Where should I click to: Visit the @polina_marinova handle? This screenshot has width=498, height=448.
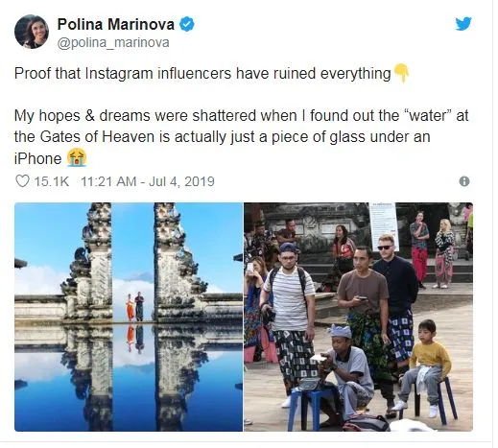(113, 42)
